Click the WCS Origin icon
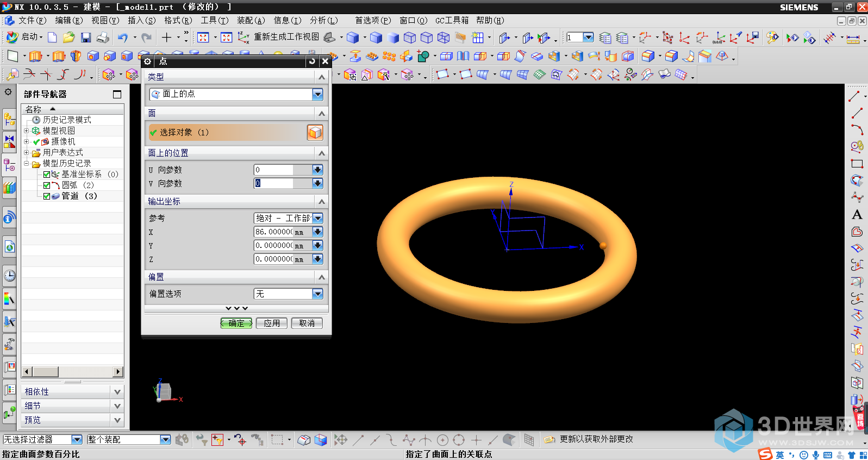This screenshot has height=460, width=868. pos(685,38)
